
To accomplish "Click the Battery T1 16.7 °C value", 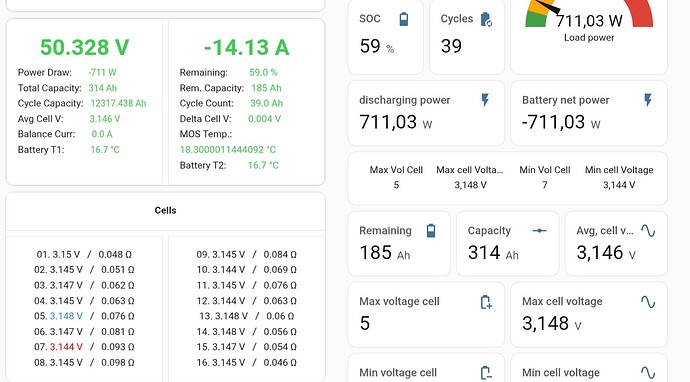I will (x=105, y=150).
